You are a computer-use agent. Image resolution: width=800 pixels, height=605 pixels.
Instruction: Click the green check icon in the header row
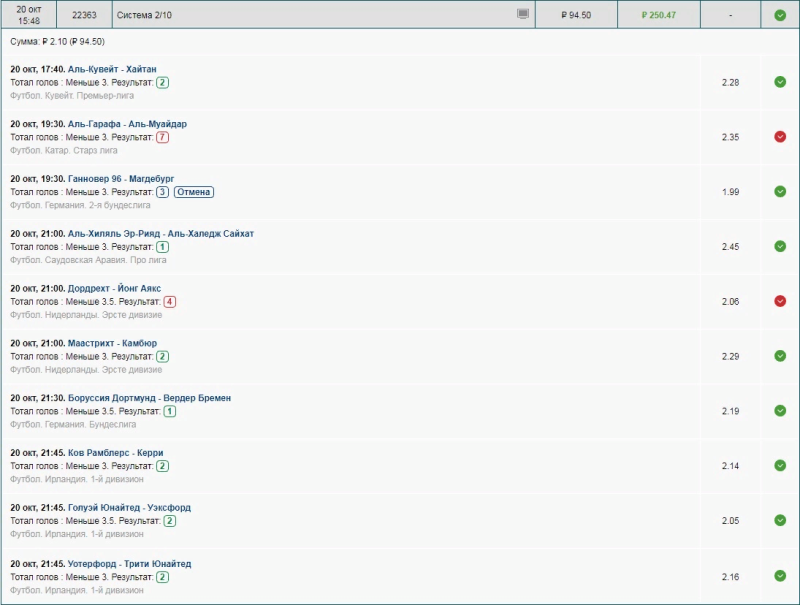tap(780, 15)
